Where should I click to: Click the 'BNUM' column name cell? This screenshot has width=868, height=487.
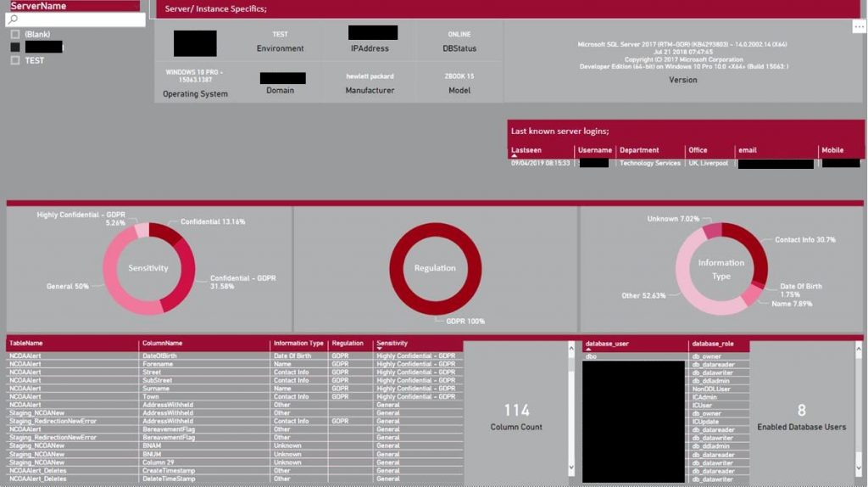151,454
